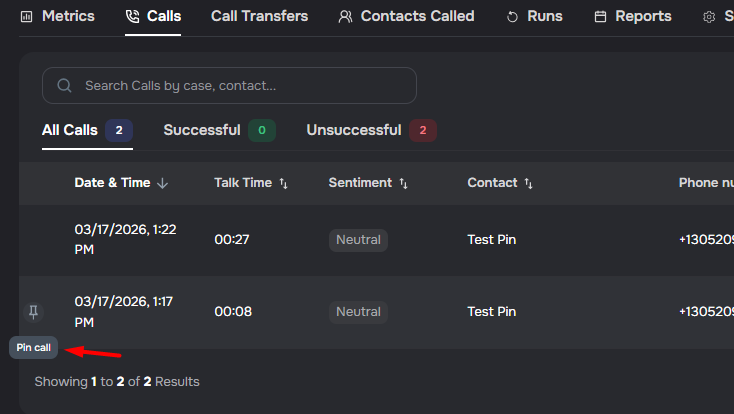Viewport: 734px width, 414px height.
Task: Switch to the Call Transfers tab
Action: point(259,17)
